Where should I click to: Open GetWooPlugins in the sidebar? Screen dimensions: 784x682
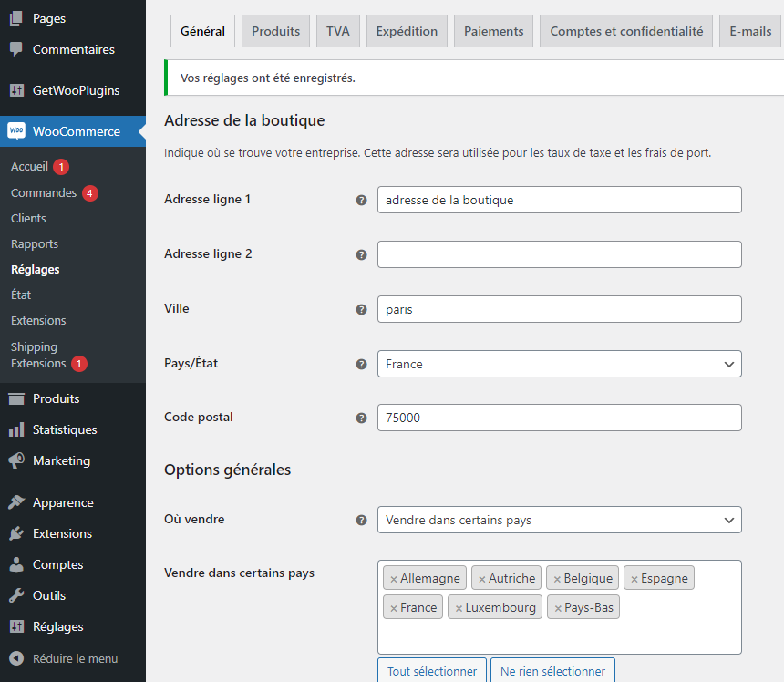76,90
